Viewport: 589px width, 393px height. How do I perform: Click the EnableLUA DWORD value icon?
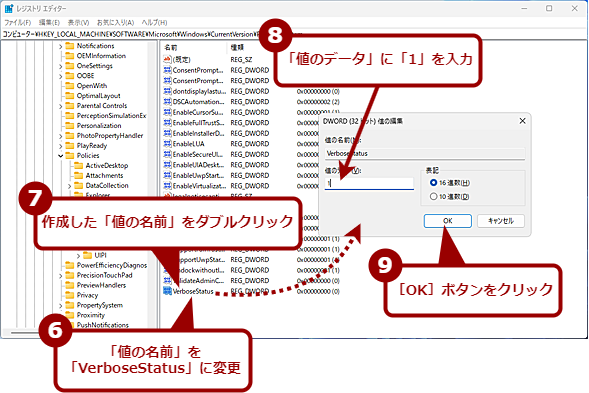click(x=168, y=144)
